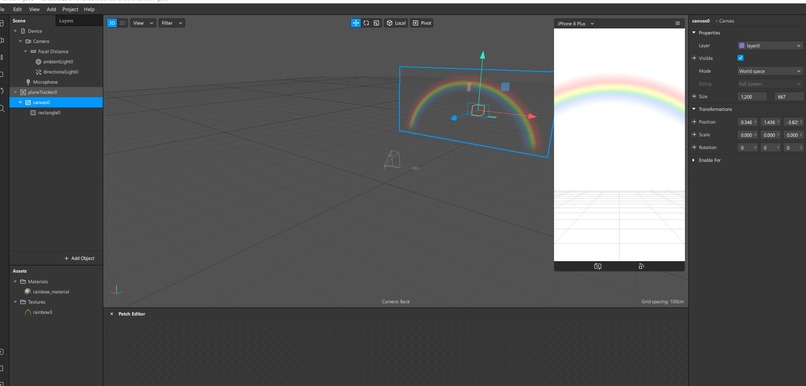Select the Scale tool in viewport toolbar
The width and height of the screenshot is (806, 386).
coord(376,23)
